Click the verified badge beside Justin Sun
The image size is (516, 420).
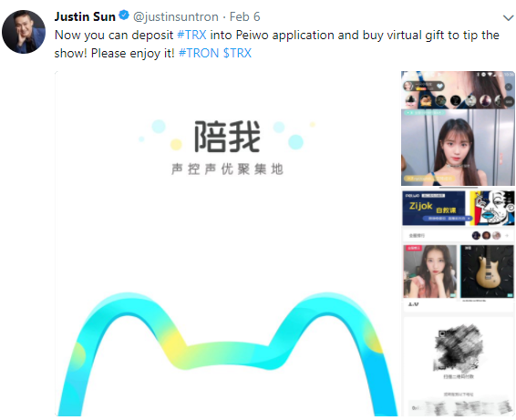pos(124,15)
